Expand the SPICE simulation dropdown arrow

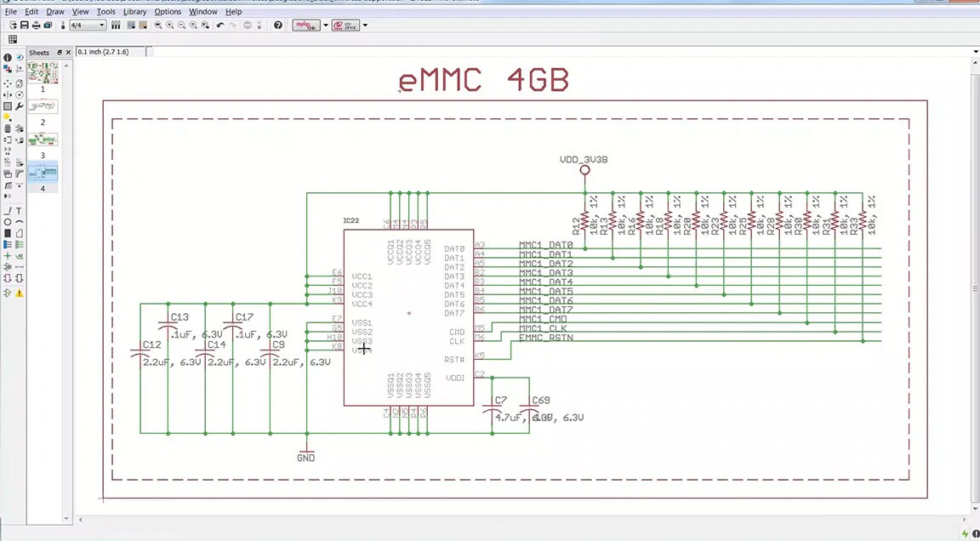tap(364, 25)
